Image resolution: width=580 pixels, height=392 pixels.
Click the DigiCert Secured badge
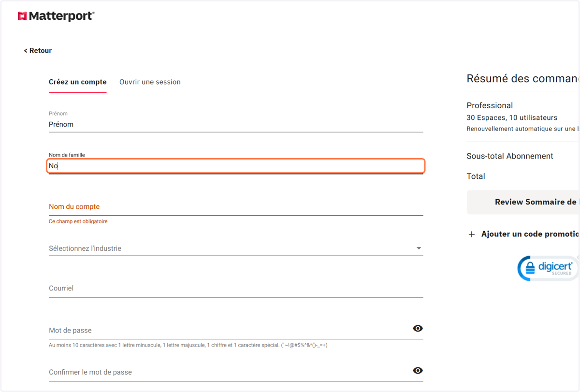[x=548, y=268]
